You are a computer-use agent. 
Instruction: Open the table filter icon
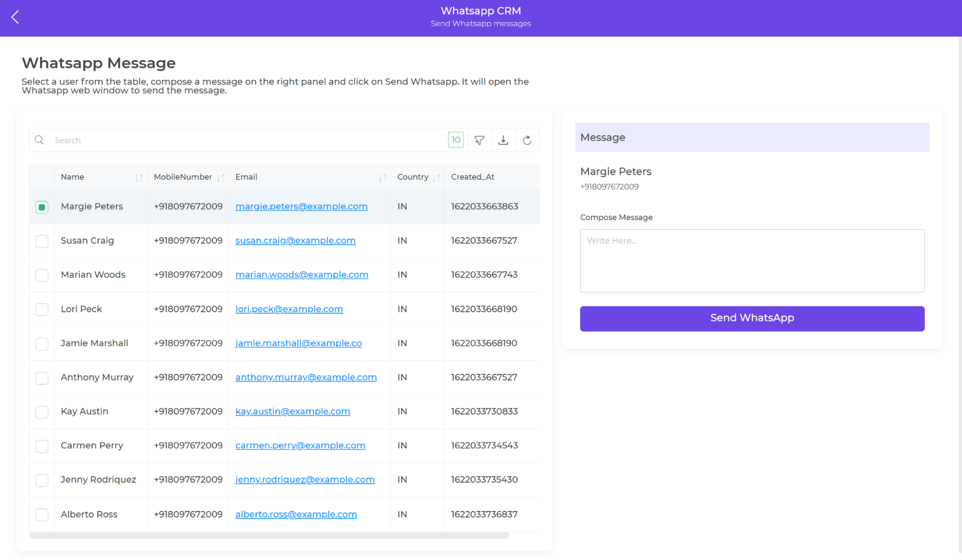pos(479,140)
